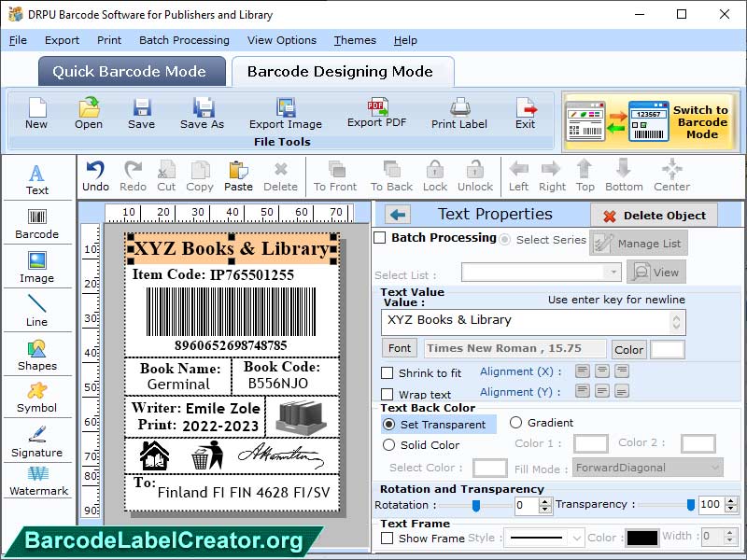Increase the Rotation value with up arrow

click(545, 501)
